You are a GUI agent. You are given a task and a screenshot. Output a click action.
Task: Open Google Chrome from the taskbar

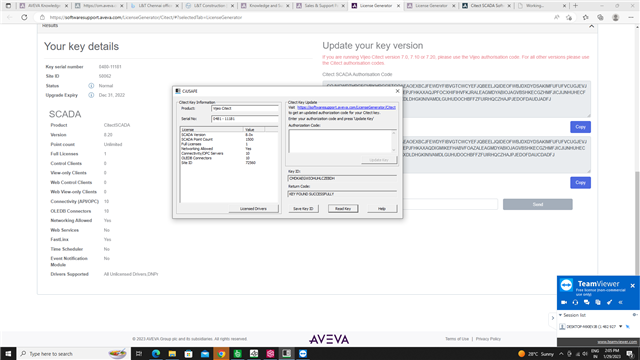pyautogui.click(x=221, y=353)
